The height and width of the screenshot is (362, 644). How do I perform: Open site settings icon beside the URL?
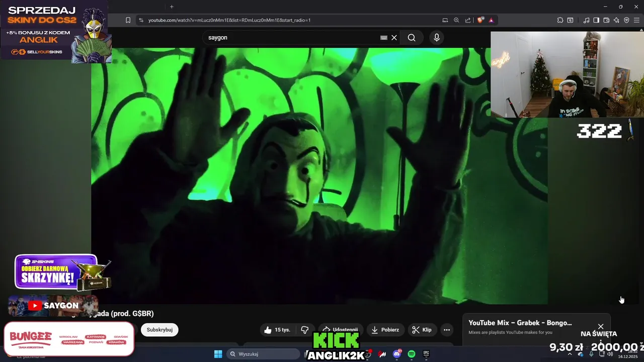tap(141, 20)
